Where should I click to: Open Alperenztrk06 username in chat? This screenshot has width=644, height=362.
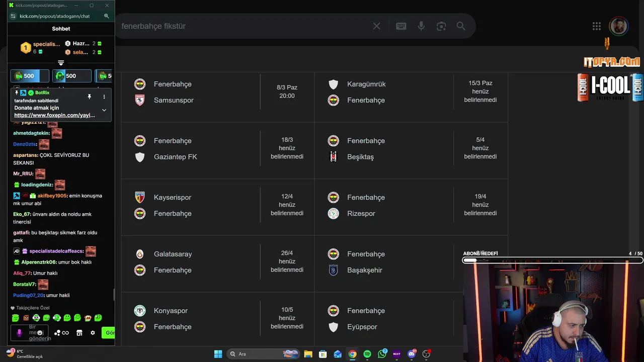coord(39,262)
